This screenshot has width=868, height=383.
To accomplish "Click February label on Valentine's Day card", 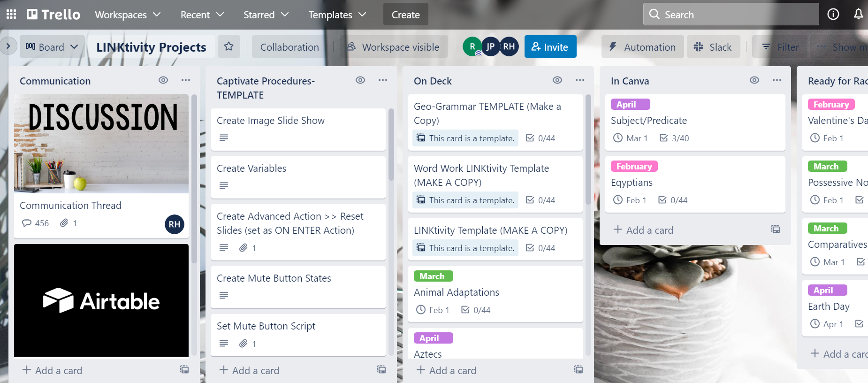I will [x=831, y=104].
